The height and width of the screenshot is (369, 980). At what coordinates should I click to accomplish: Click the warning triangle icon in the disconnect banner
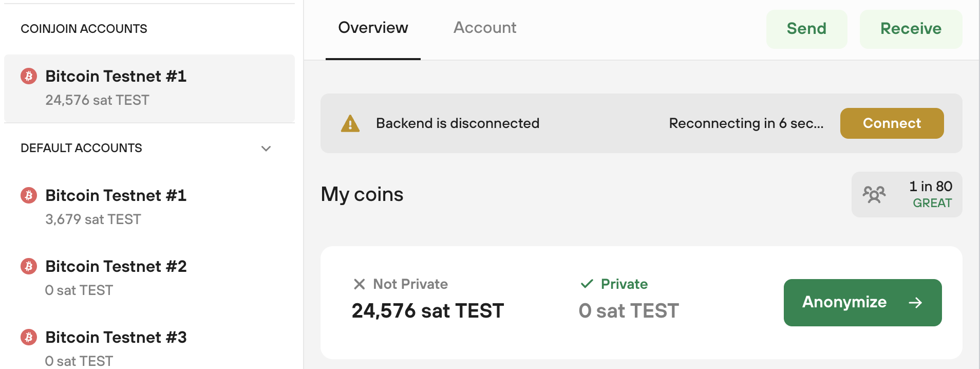pyautogui.click(x=350, y=123)
